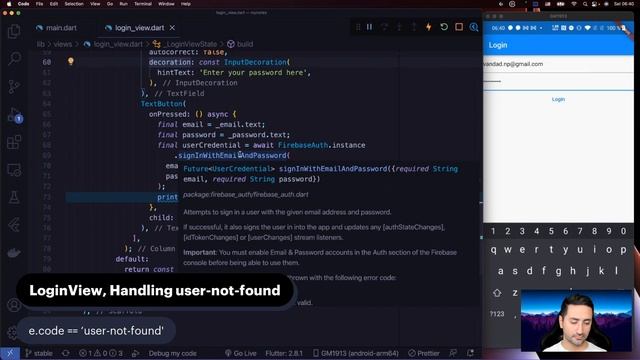Close the login_view.dart tab
640x360 pixels.
172,28
